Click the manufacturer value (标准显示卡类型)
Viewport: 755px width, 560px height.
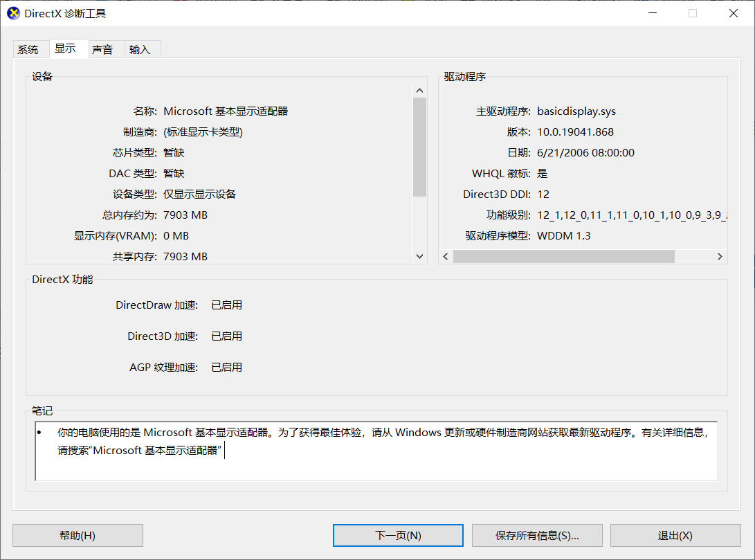click(x=203, y=132)
